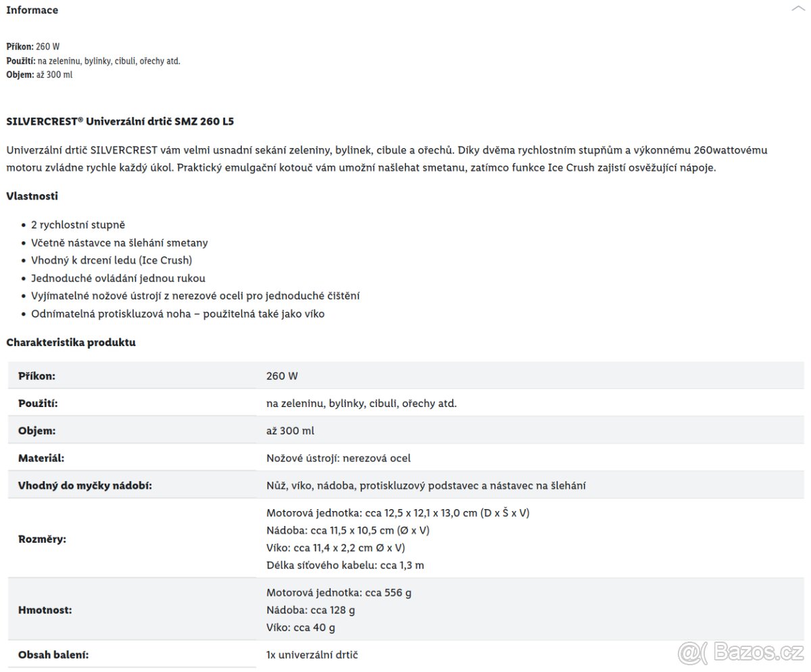Click the SILVERCREST Univerzální drtič SMZ 260 L5 heading
The height and width of the screenshot is (672, 811).
point(120,122)
